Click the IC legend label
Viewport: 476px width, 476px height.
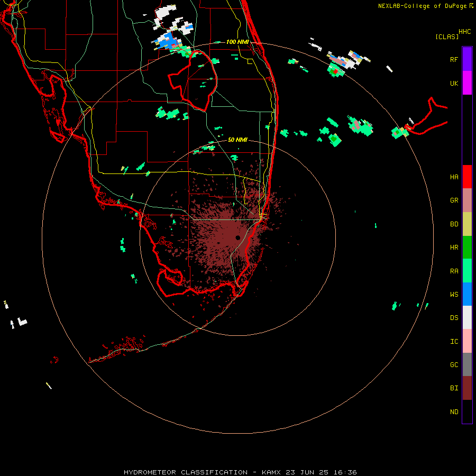point(454,341)
